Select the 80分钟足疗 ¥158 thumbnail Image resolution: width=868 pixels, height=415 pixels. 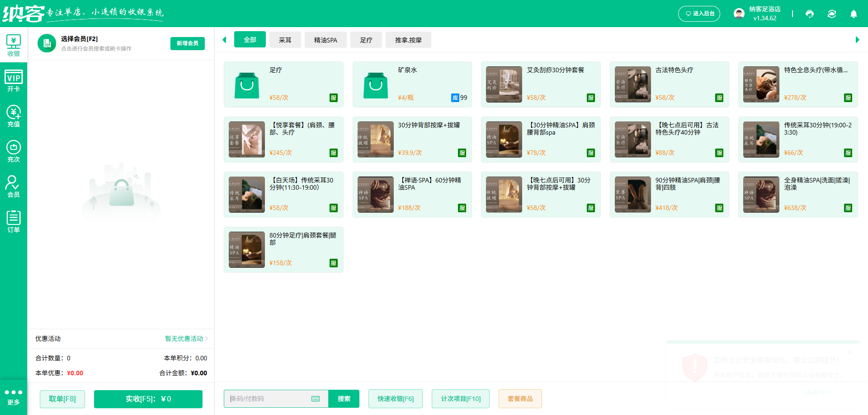point(247,250)
